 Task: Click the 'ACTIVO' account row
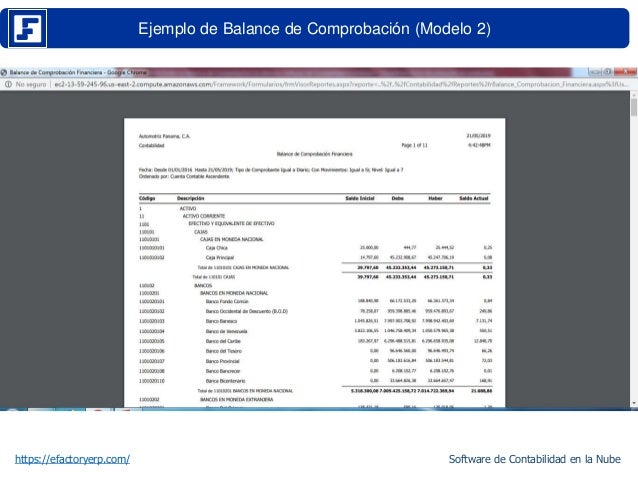pos(188,208)
